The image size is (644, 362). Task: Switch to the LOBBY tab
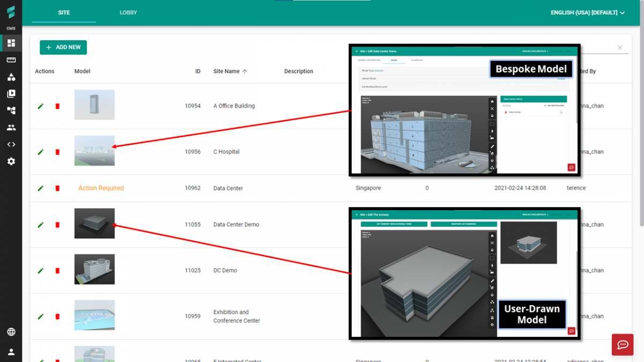pos(128,12)
